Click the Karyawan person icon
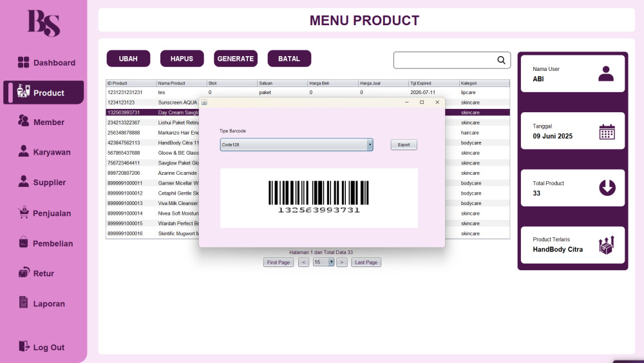 [x=23, y=151]
